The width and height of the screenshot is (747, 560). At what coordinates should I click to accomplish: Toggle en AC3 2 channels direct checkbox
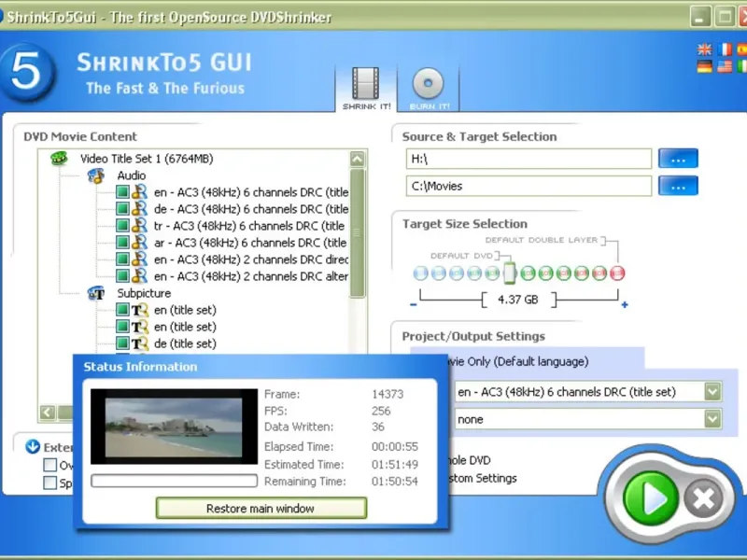click(122, 259)
